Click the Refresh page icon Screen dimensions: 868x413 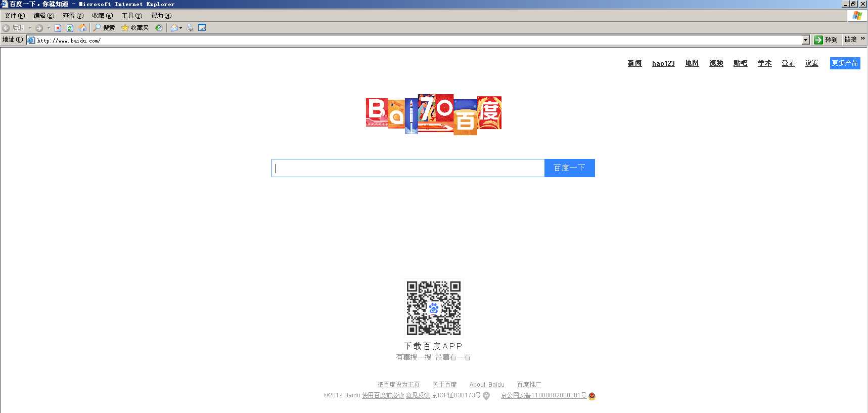tap(70, 28)
